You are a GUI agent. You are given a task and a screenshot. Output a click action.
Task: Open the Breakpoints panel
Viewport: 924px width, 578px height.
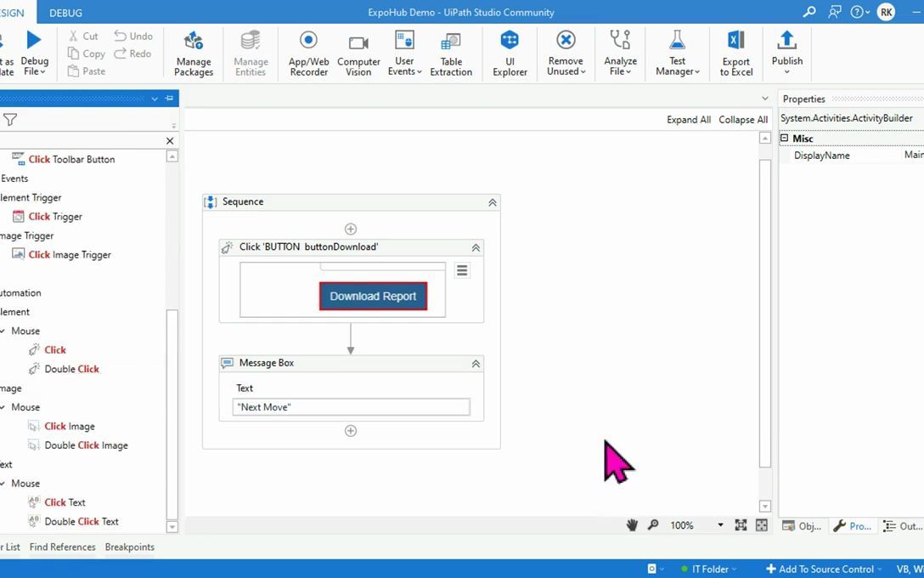[130, 547]
